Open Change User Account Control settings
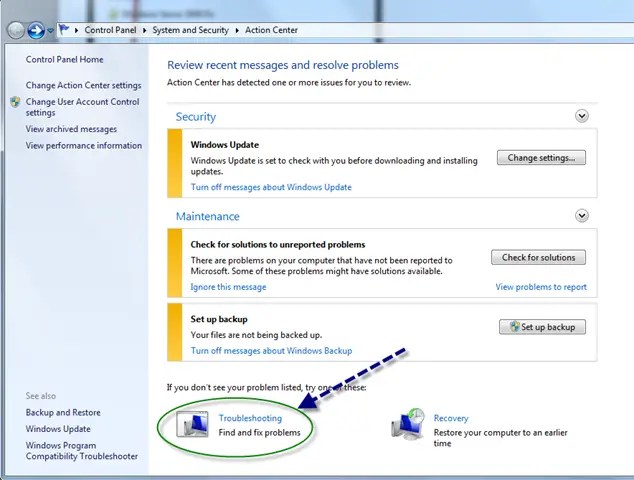 82,107
